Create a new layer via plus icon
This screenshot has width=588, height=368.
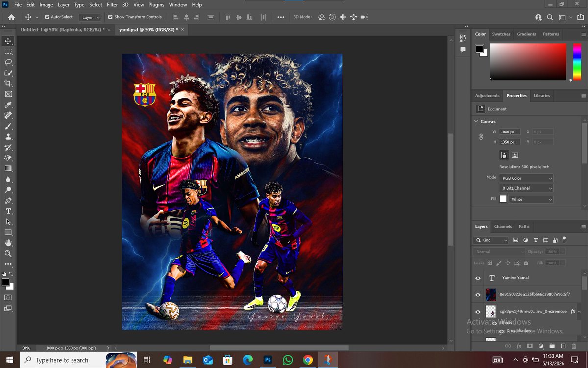[x=563, y=346]
